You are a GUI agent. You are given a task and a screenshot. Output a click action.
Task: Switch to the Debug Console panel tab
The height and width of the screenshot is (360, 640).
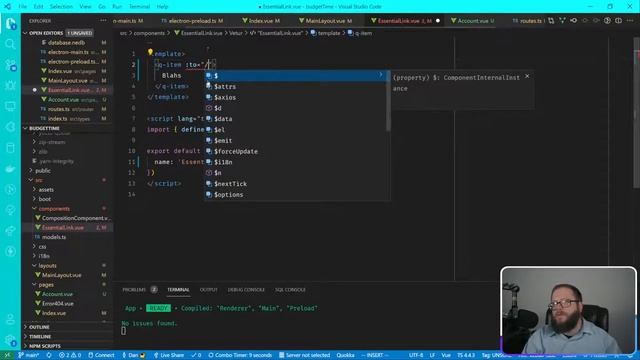click(x=246, y=290)
